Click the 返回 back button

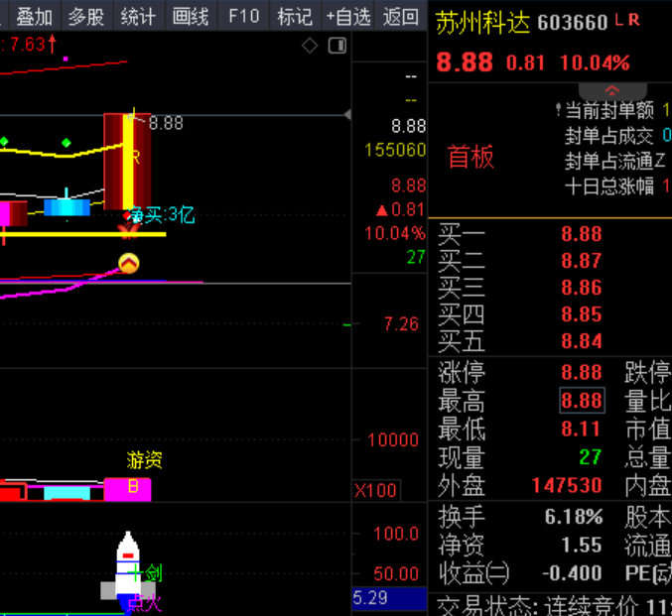400,16
